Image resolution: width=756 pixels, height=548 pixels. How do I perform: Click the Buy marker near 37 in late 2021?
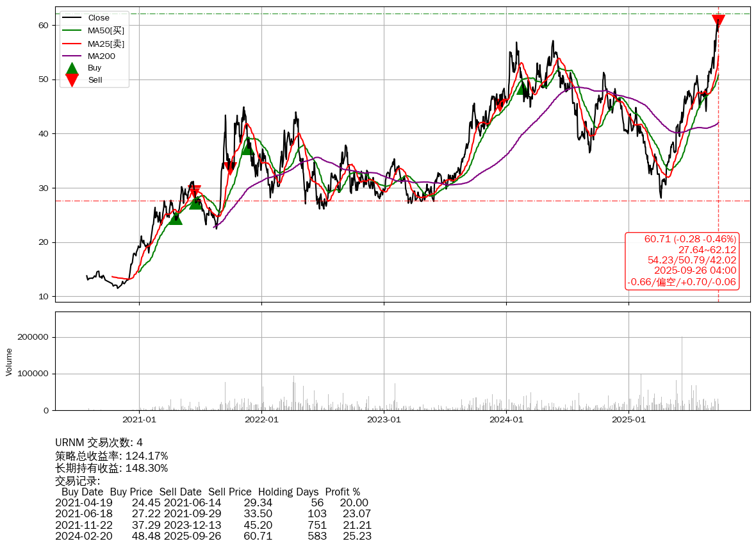247,147
